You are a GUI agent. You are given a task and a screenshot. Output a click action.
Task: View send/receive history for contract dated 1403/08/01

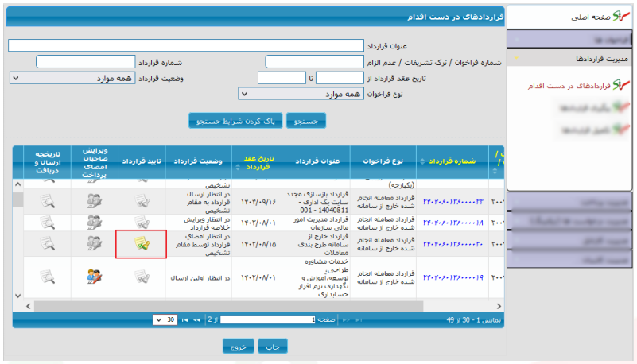coord(48,222)
